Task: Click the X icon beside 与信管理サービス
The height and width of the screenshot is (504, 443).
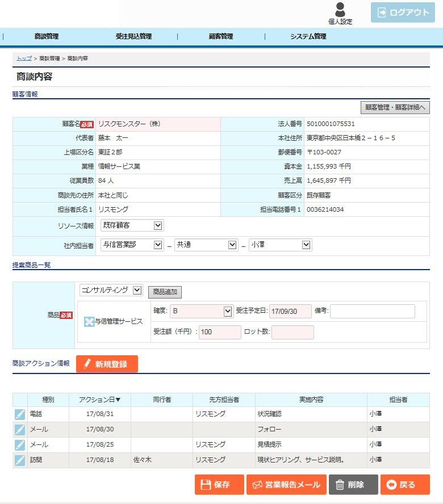Action: click(x=89, y=322)
